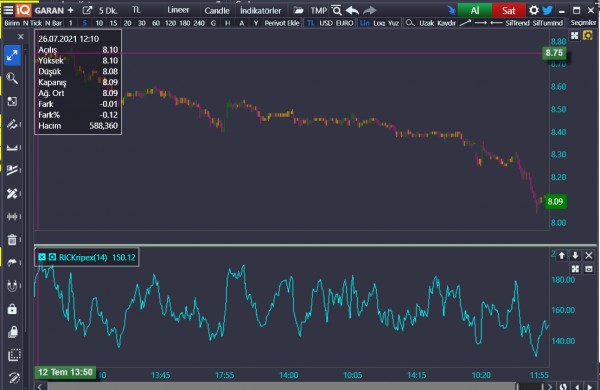Click the Twitter share icon
Screen dimensions: 600x390
coord(548,10)
